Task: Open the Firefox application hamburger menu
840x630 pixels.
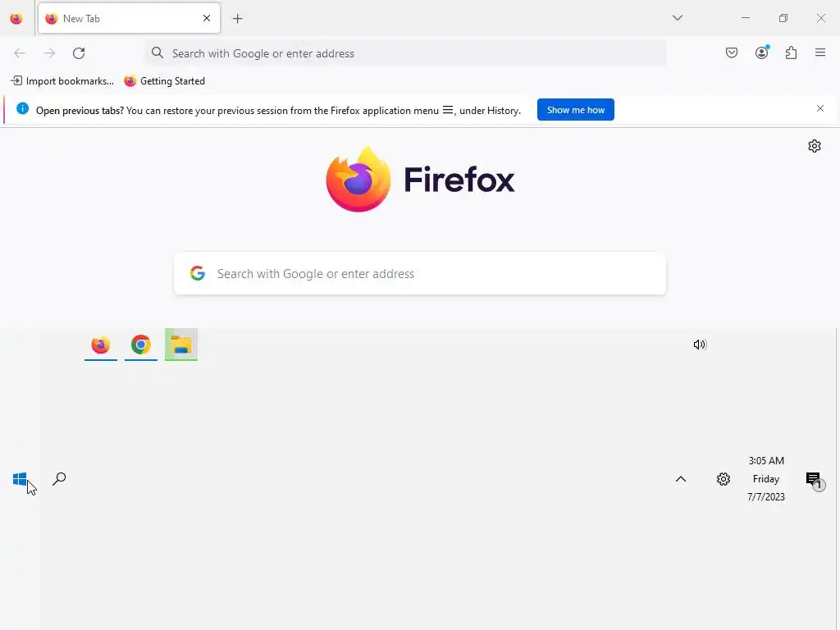Action: (x=819, y=52)
